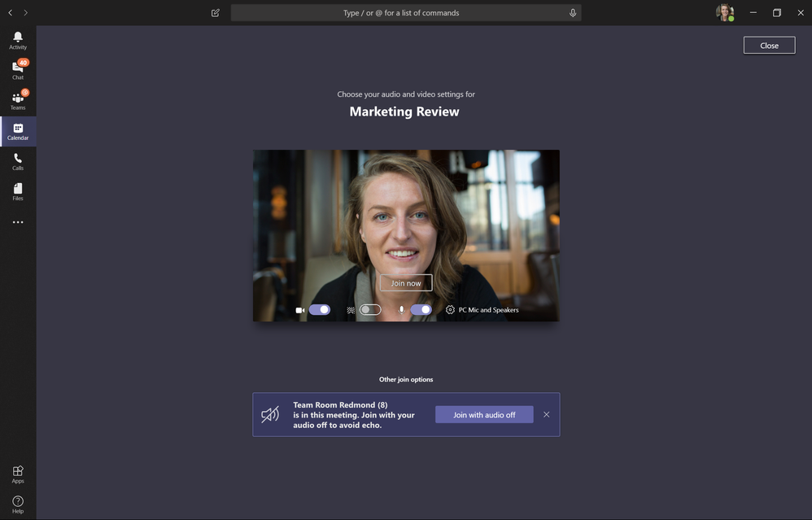Click the background blur icon
This screenshot has height=520, width=812.
click(x=351, y=310)
